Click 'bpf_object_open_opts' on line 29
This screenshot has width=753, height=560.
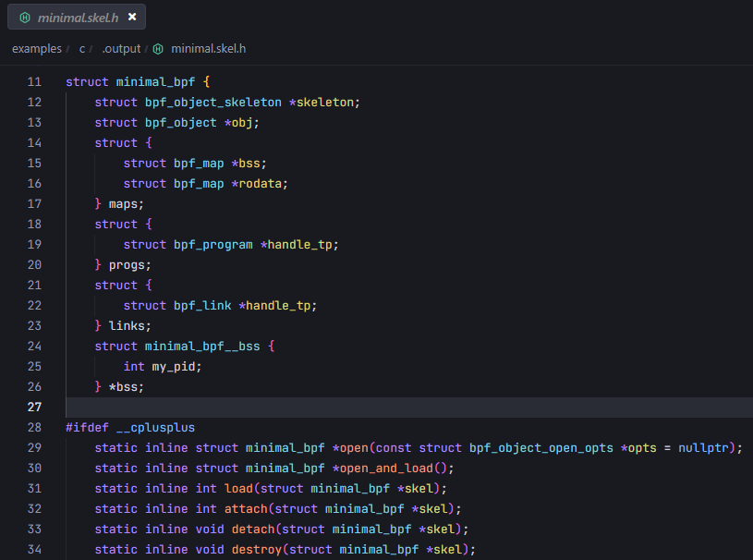click(541, 447)
